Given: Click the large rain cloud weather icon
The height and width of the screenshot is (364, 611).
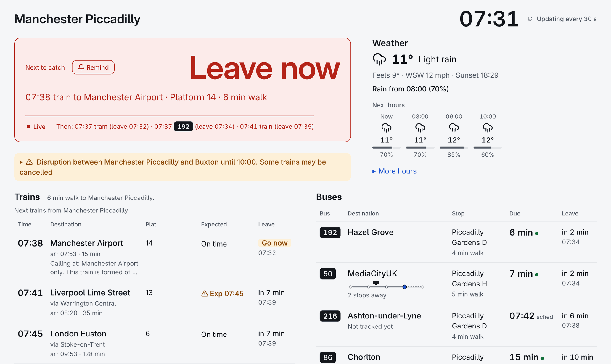Looking at the screenshot, I should (379, 59).
